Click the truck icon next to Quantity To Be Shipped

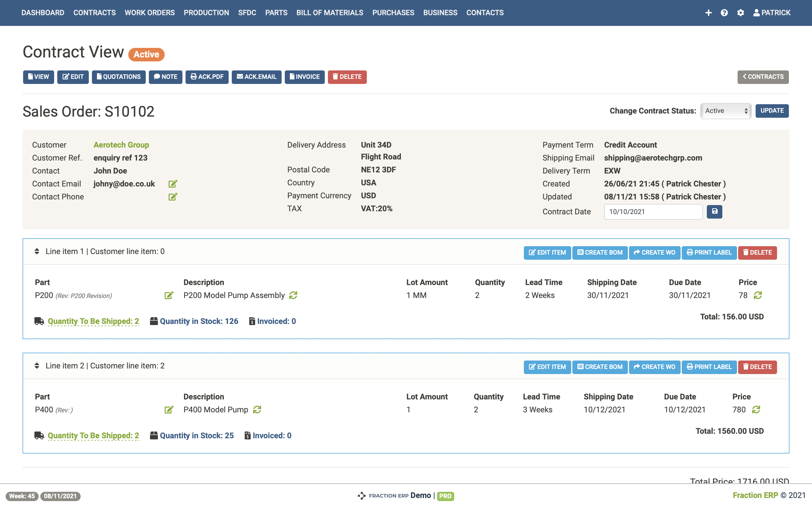point(39,321)
